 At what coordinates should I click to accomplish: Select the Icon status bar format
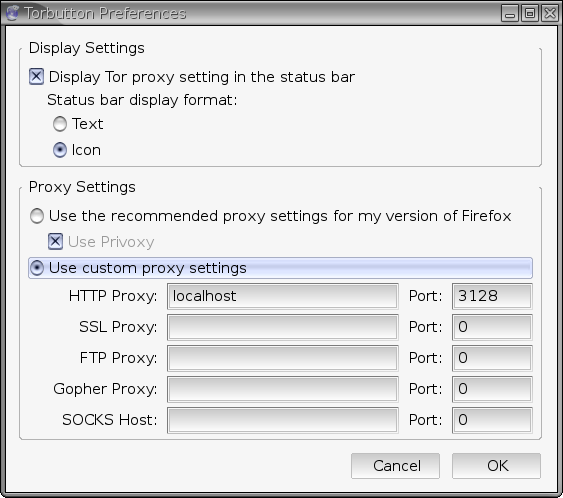pos(60,150)
